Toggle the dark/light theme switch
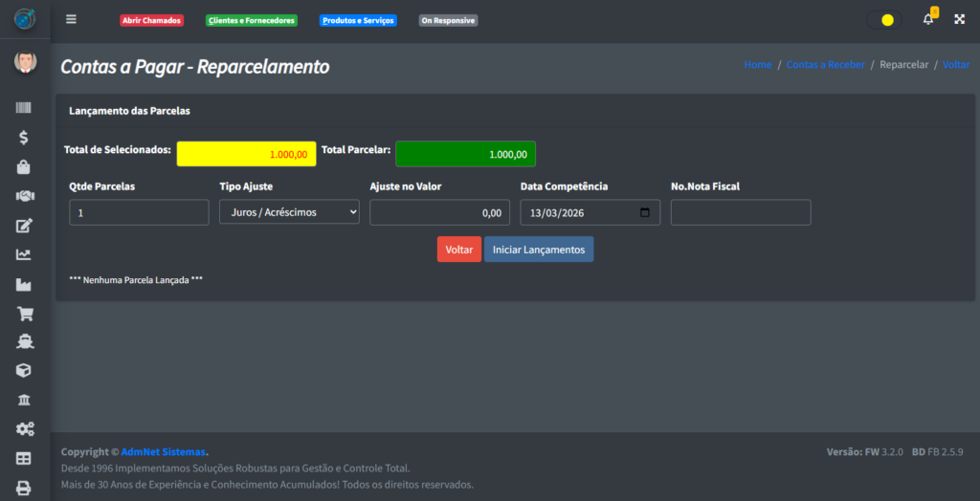 click(x=882, y=19)
